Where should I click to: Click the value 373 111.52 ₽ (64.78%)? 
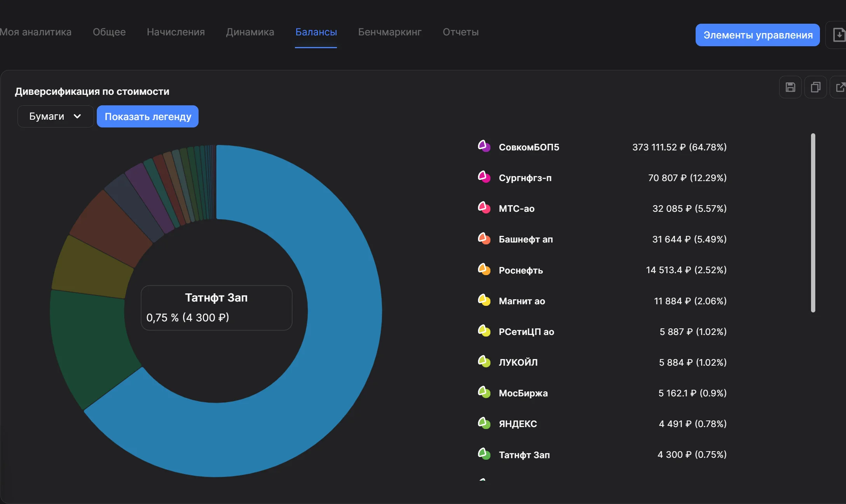point(679,147)
